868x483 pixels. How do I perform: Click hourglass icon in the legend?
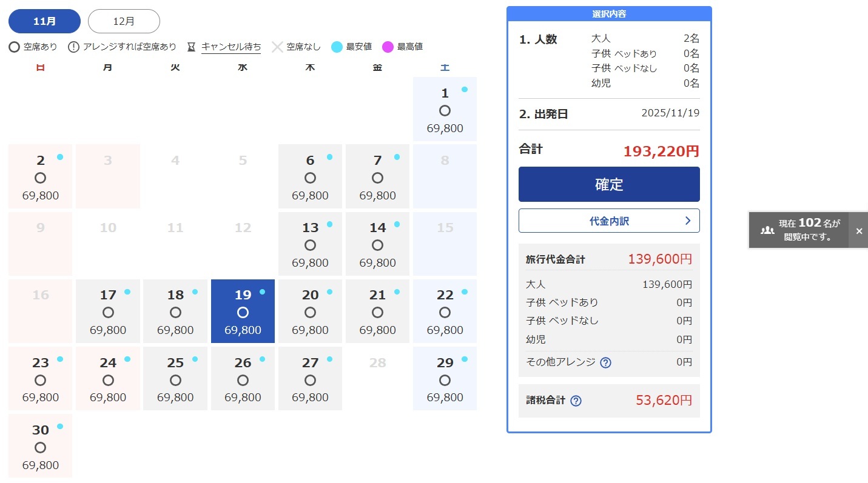tap(192, 47)
